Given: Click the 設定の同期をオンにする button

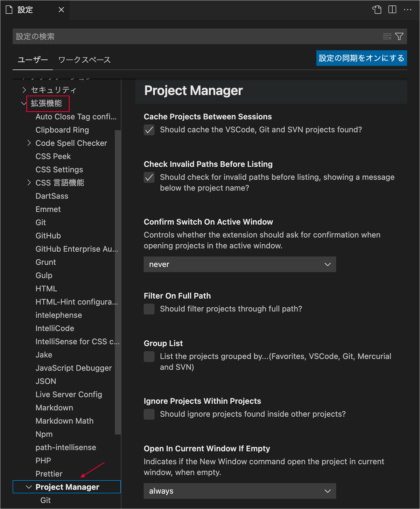Looking at the screenshot, I should pyautogui.click(x=361, y=58).
